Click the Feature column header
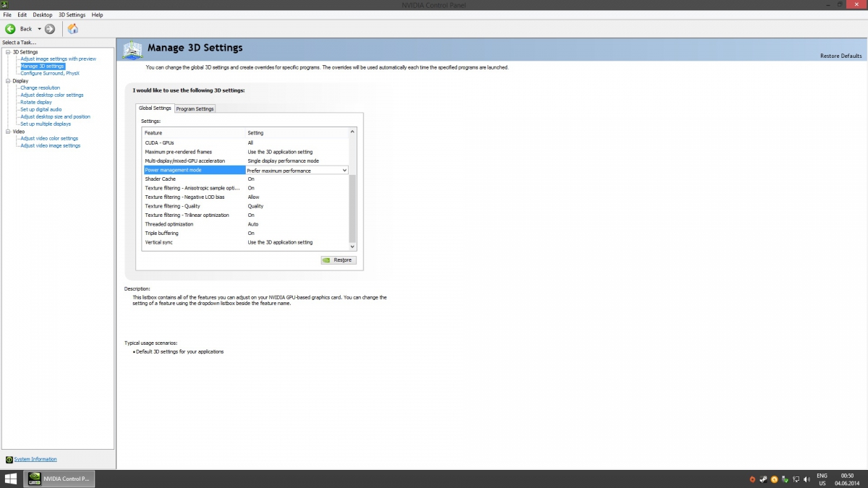The width and height of the screenshot is (868, 488). [195, 133]
